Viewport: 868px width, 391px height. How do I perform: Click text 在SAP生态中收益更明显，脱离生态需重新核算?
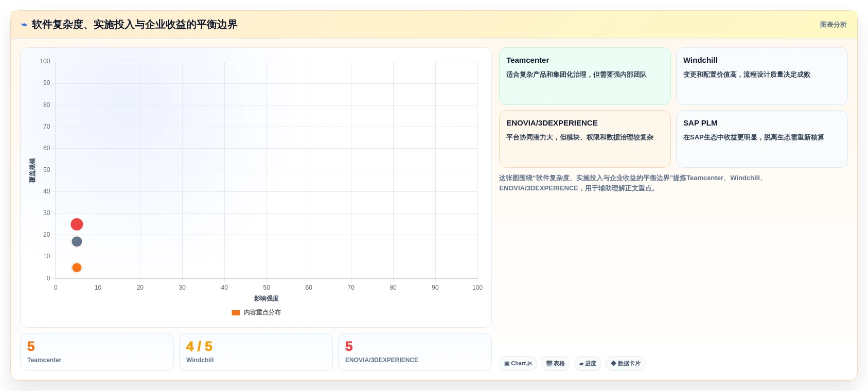point(754,137)
